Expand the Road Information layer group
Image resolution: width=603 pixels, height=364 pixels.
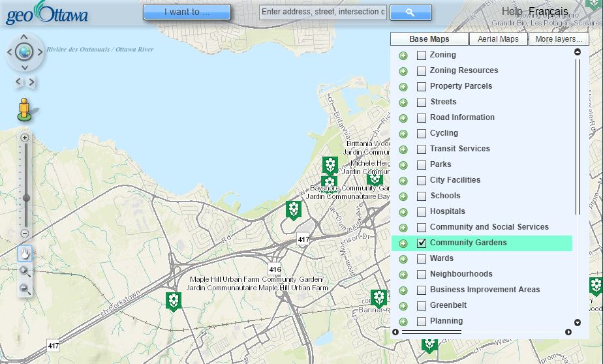[x=403, y=118]
